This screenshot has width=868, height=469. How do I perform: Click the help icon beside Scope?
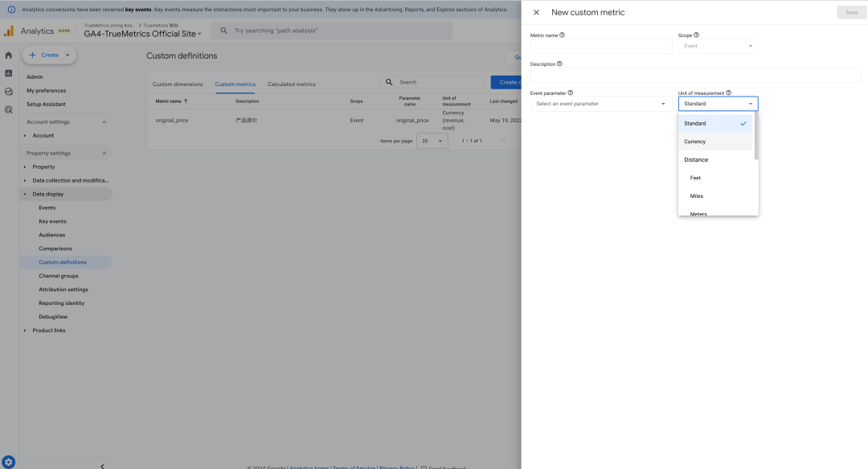tap(696, 35)
